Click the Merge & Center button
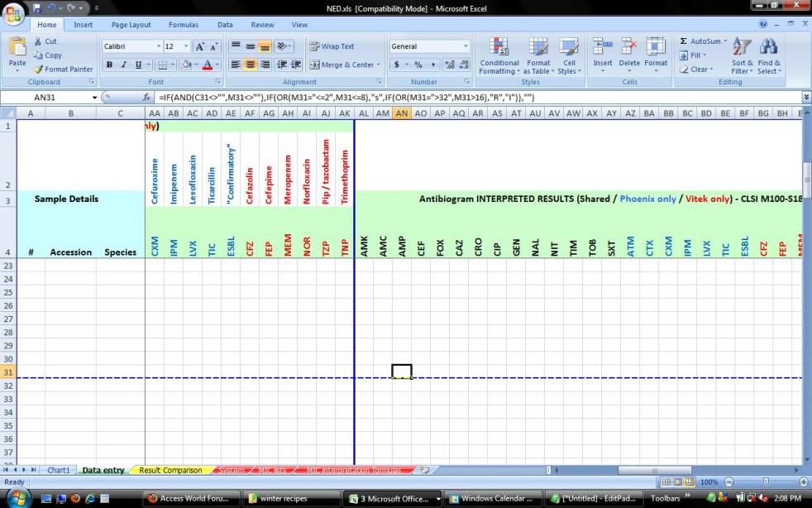 343,65
